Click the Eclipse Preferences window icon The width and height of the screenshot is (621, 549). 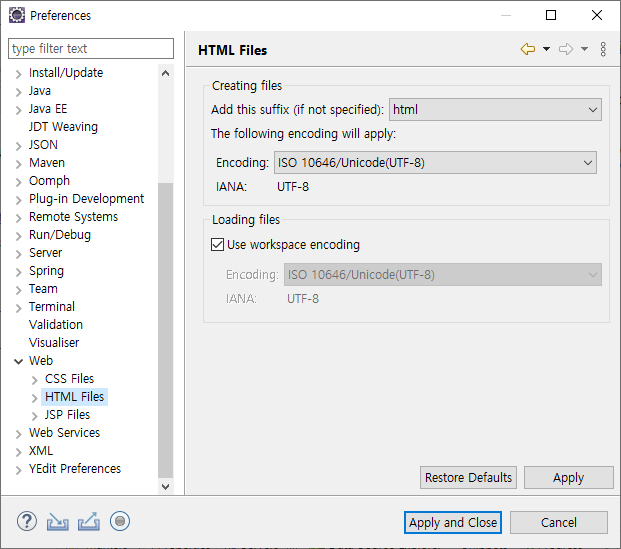[17, 15]
